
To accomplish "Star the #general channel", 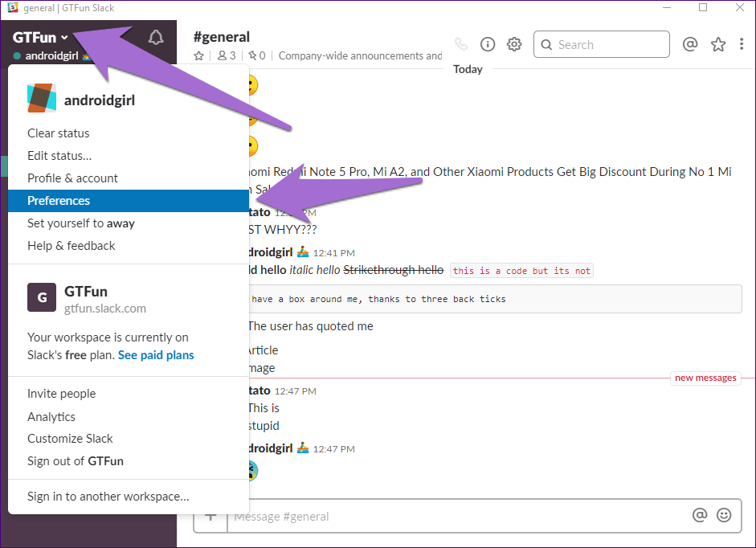I will coord(198,56).
